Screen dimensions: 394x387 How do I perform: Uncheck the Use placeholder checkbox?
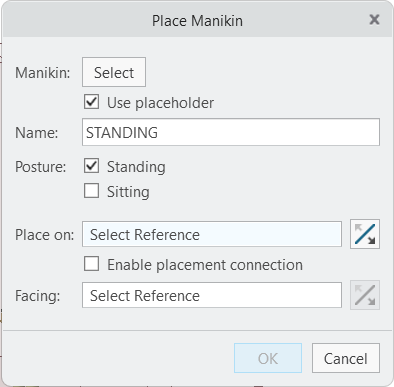[x=91, y=102]
